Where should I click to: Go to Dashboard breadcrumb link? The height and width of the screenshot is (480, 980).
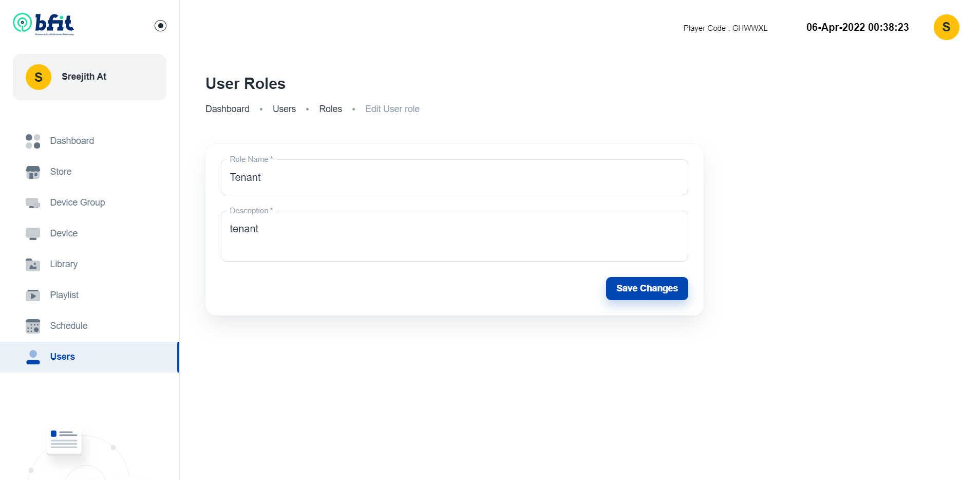[228, 109]
